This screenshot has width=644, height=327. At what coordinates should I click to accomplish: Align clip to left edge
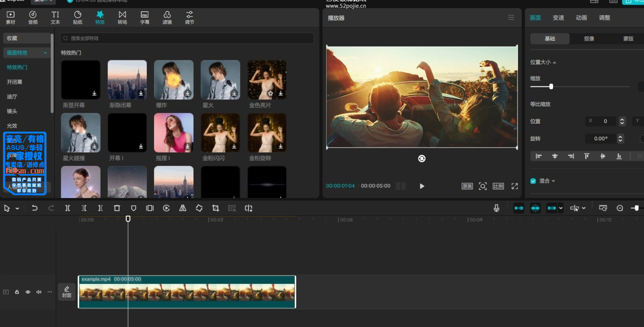(539, 156)
